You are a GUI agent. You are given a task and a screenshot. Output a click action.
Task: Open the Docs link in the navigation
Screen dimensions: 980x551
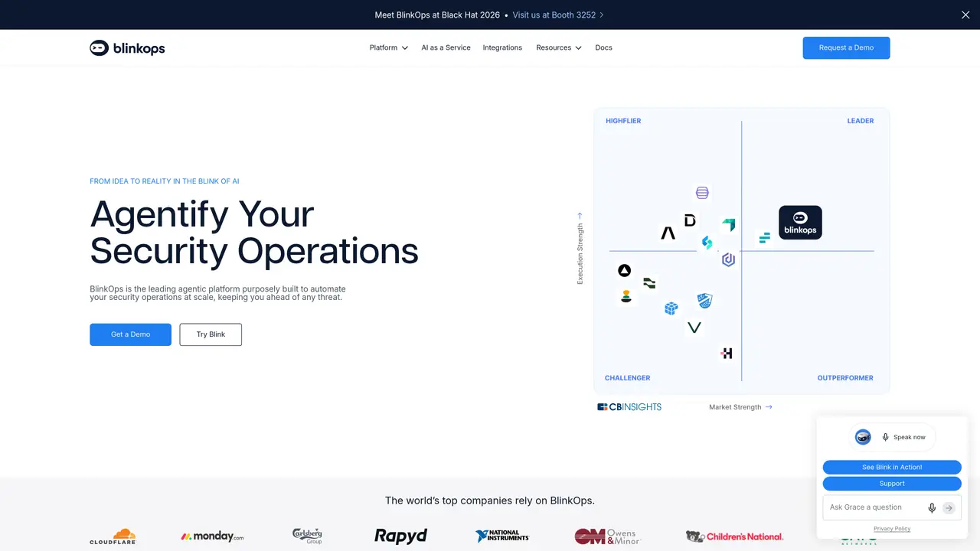point(603,47)
